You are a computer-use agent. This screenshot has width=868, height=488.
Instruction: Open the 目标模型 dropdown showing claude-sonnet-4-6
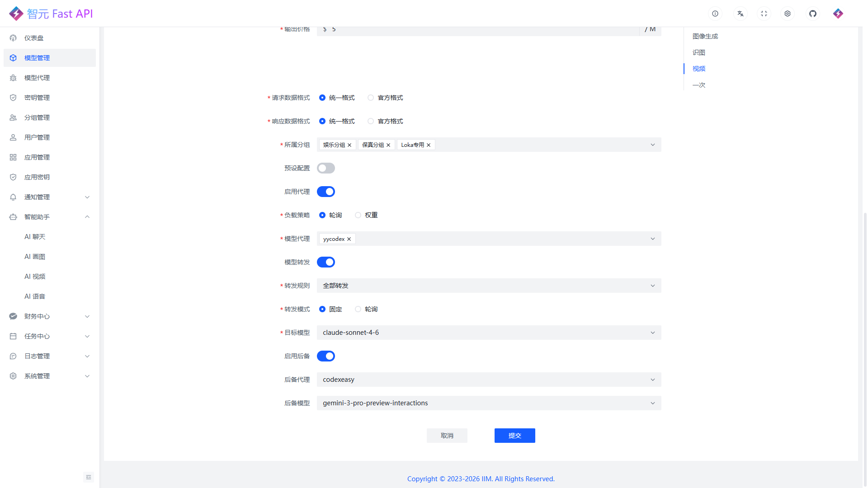click(489, 333)
